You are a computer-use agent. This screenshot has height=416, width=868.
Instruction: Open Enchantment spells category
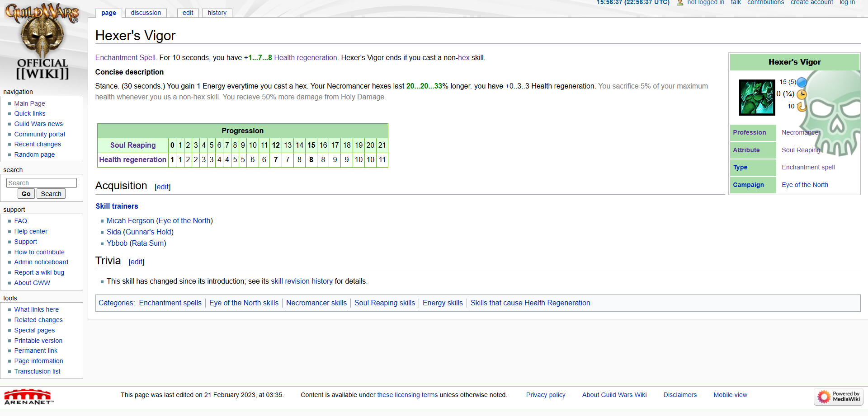170,303
